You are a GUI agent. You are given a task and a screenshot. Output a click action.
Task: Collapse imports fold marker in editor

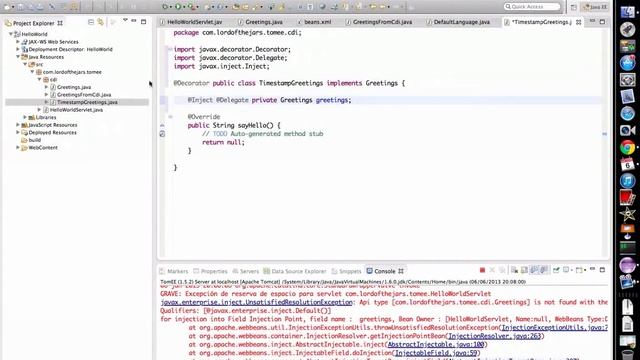pyautogui.click(x=170, y=49)
